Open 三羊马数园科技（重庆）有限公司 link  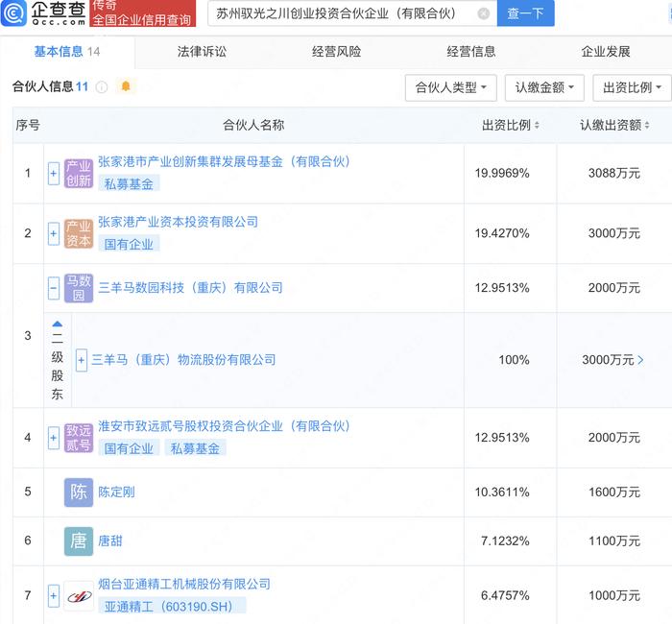pyautogui.click(x=191, y=288)
